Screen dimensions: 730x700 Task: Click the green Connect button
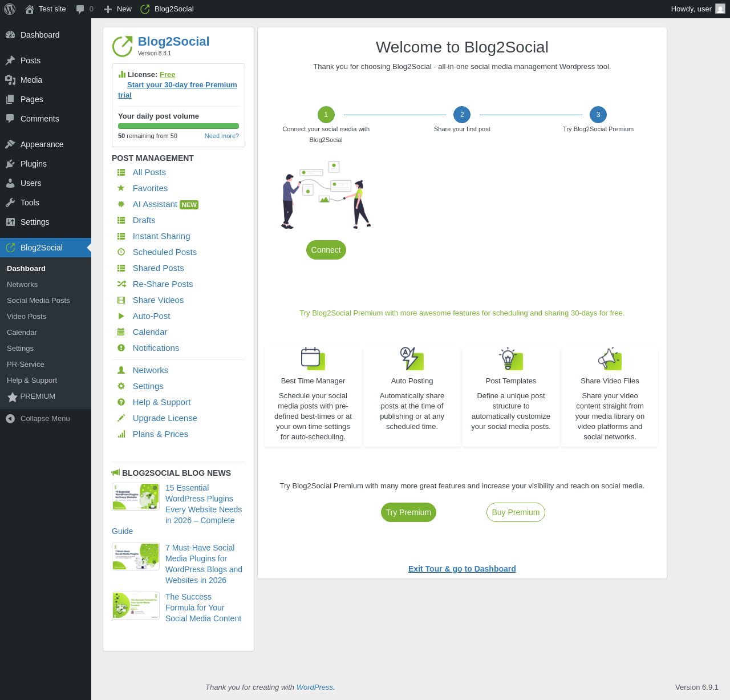pos(326,250)
